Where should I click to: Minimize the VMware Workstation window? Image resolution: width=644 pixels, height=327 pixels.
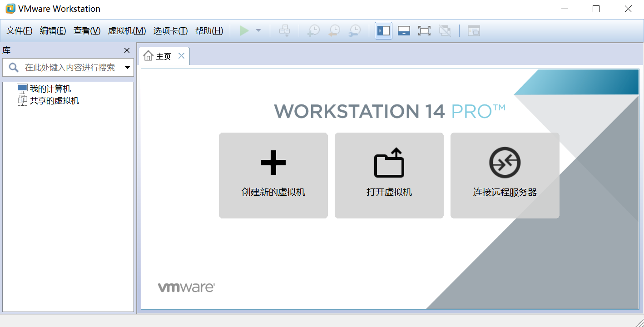coord(565,9)
